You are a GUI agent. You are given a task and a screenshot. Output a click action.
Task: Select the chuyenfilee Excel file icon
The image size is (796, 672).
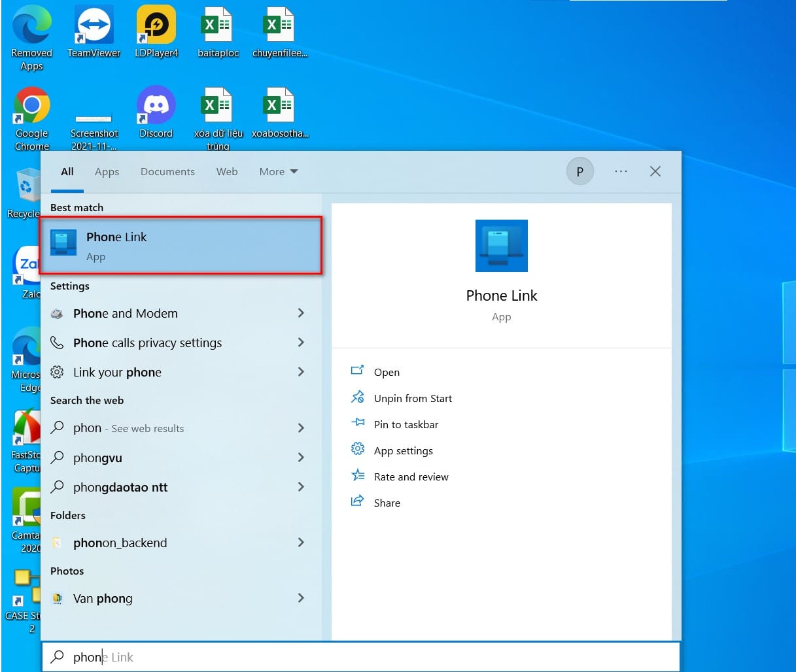click(280, 32)
